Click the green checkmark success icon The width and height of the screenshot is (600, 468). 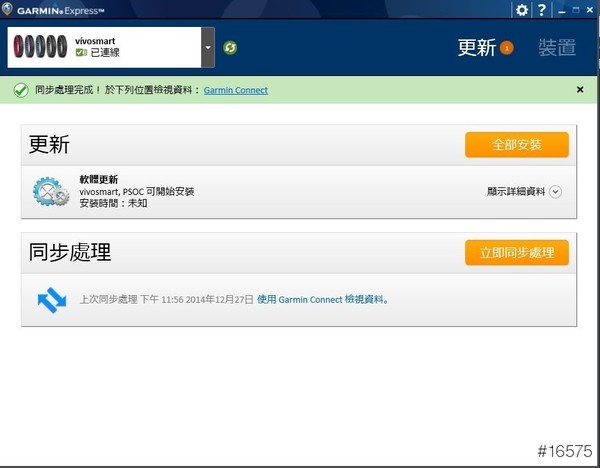click(21, 90)
